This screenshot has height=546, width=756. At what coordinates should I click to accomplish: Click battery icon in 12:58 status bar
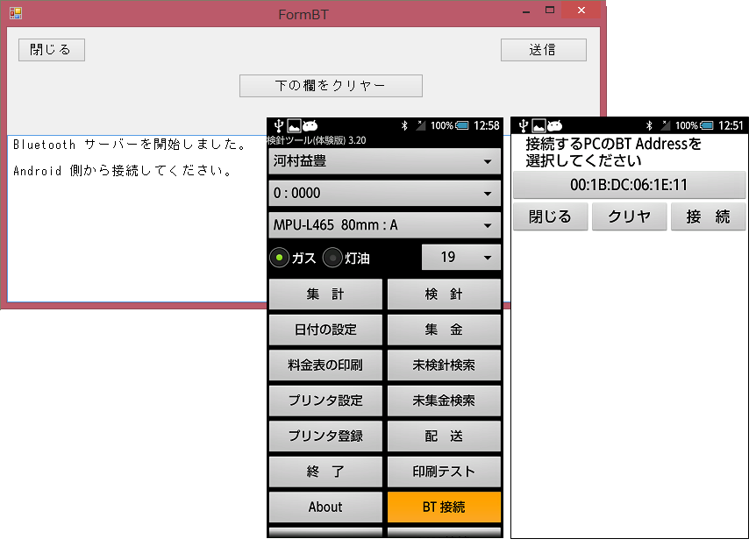click(x=462, y=126)
